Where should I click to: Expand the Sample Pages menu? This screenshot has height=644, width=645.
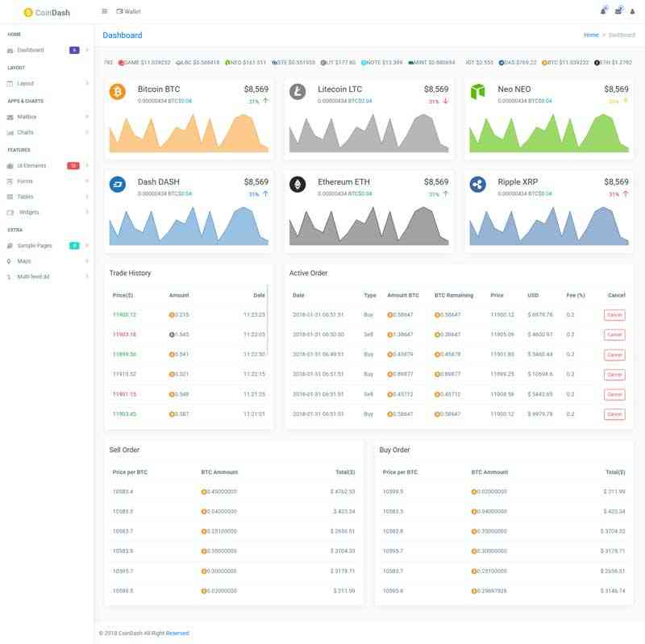coord(34,244)
